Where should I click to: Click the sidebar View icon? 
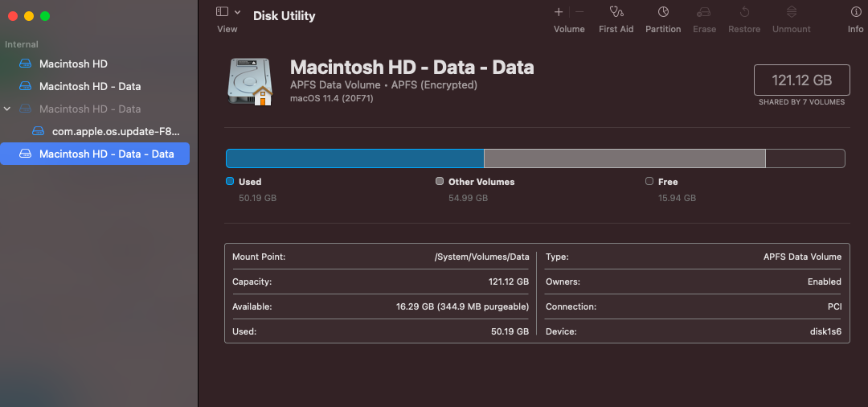[222, 11]
